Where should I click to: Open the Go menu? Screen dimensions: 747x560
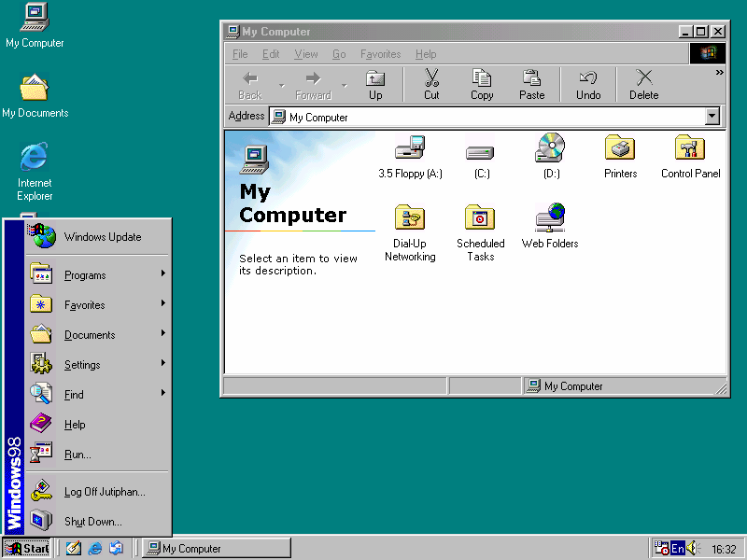click(x=339, y=54)
